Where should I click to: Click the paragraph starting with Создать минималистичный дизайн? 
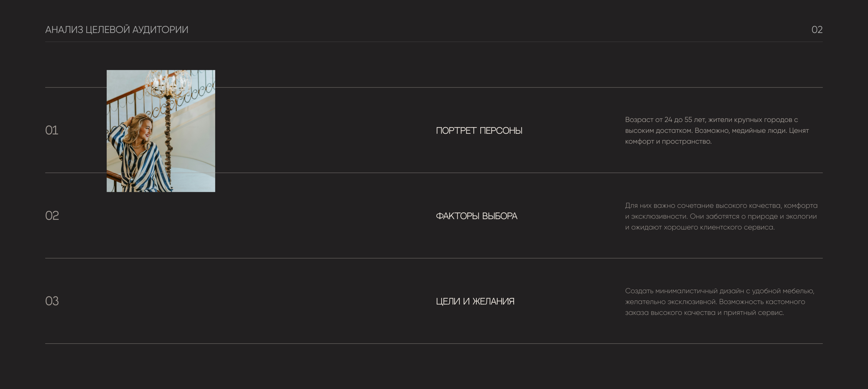[x=719, y=302]
